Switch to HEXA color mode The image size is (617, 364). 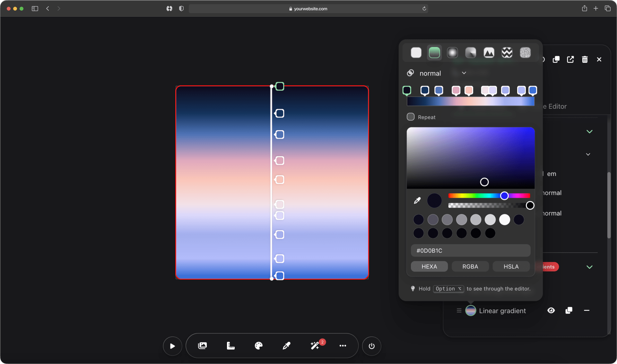(430, 266)
